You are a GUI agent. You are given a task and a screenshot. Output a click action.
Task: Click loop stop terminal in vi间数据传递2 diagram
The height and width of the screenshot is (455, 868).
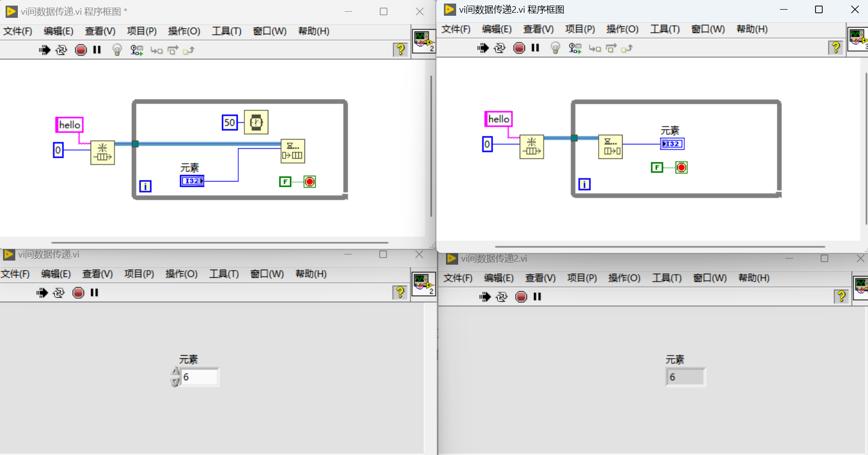(682, 167)
